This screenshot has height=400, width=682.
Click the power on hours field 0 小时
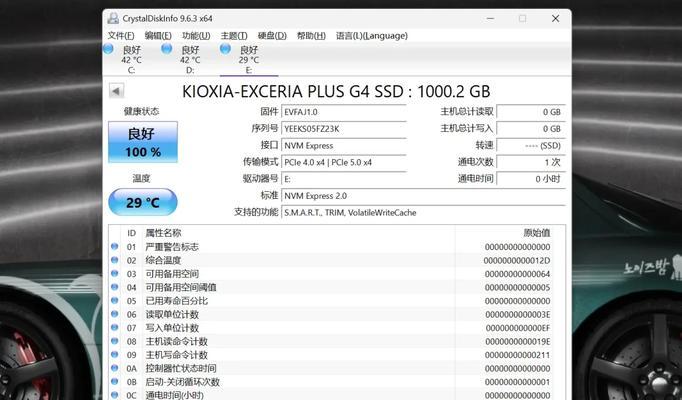[x=531, y=179]
